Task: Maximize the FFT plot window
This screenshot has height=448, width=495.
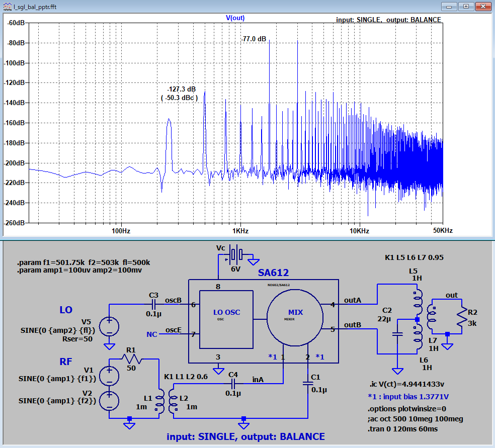Action: pyautogui.click(x=466, y=7)
